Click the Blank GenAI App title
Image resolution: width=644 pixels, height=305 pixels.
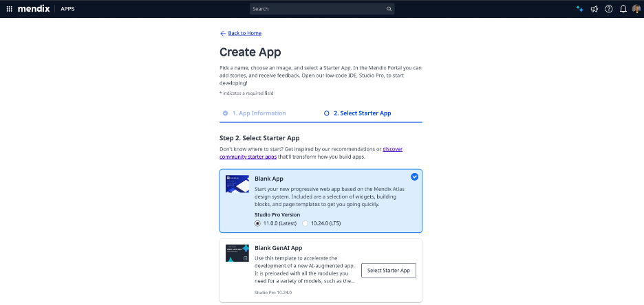(279, 247)
